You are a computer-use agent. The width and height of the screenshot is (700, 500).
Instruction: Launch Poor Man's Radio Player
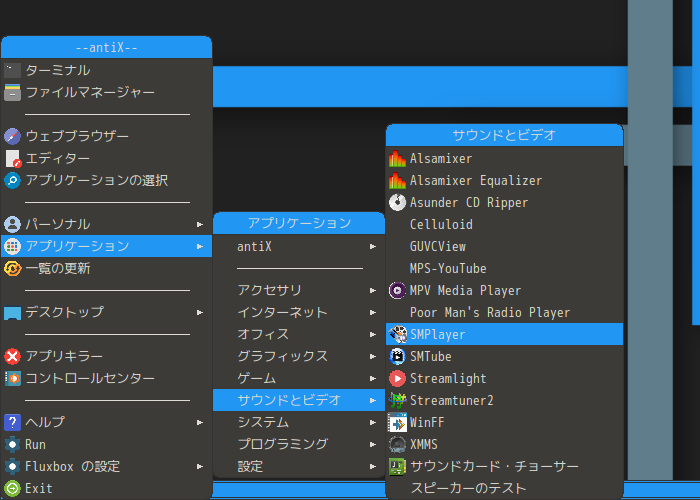tap(504, 312)
